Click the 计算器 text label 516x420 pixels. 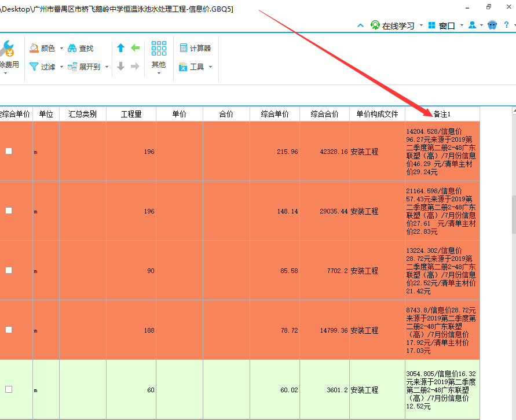(200, 49)
